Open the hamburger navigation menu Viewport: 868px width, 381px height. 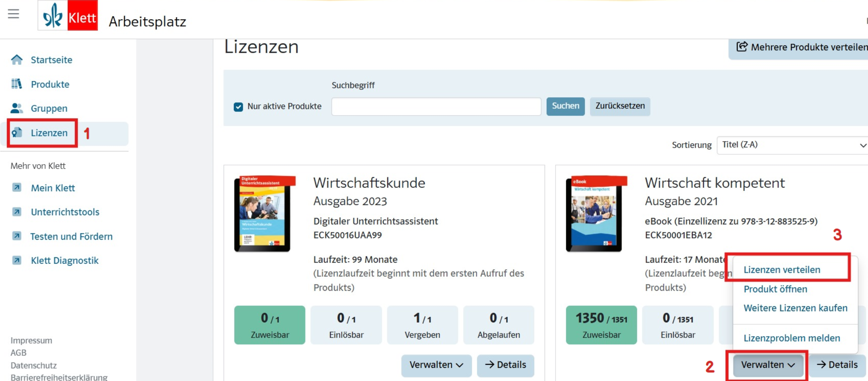13,14
